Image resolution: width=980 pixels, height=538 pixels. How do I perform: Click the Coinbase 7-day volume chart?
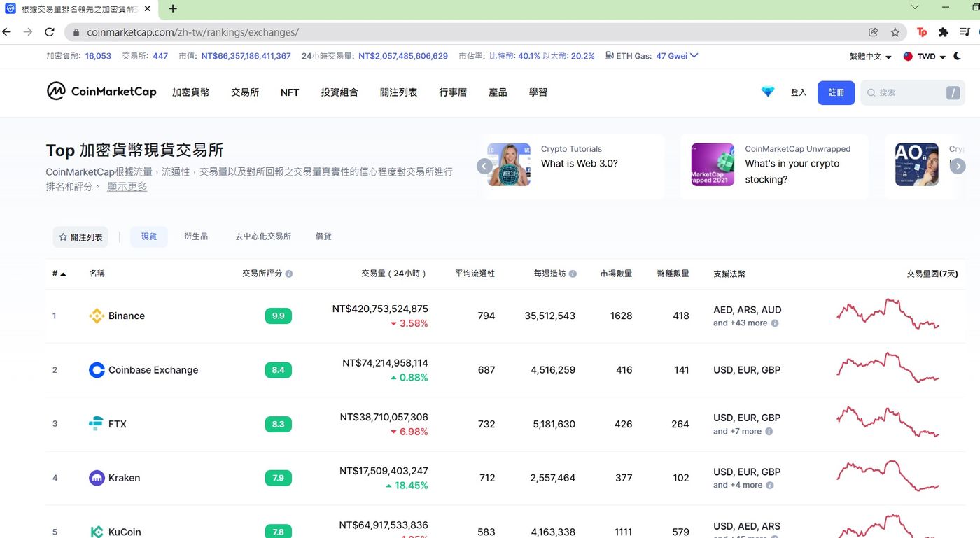coord(888,369)
